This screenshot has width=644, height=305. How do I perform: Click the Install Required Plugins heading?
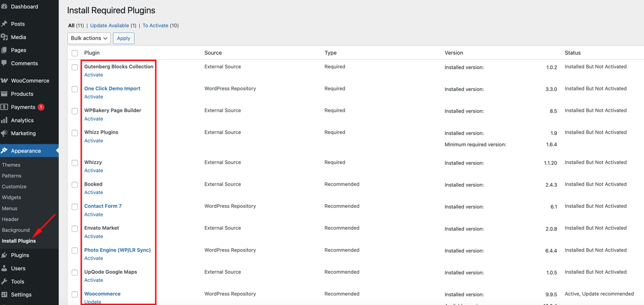[111, 10]
